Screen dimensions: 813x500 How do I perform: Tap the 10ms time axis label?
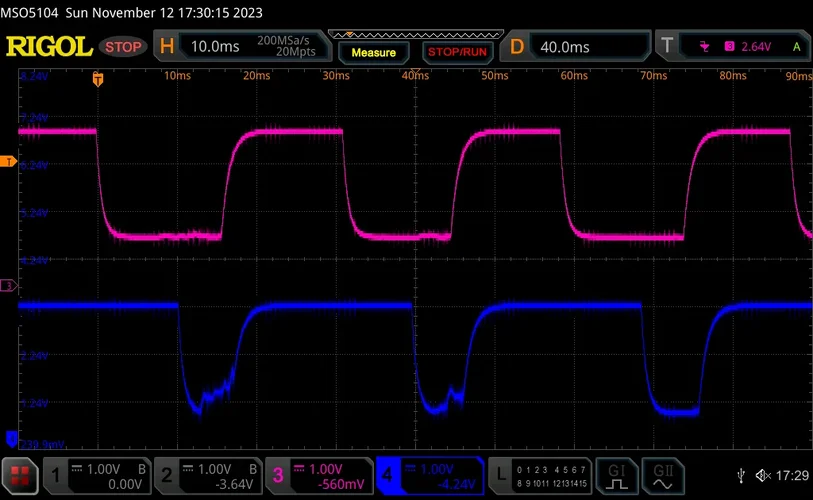pyautogui.click(x=177, y=76)
